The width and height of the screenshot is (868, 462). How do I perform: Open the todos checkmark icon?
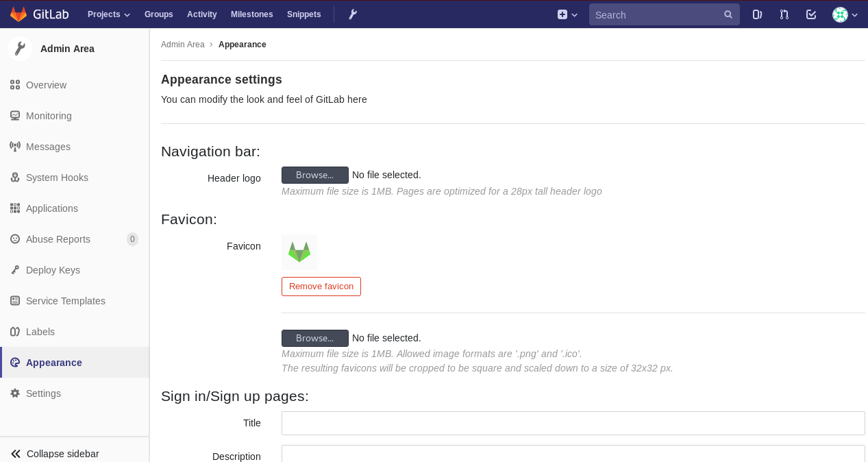coord(811,14)
